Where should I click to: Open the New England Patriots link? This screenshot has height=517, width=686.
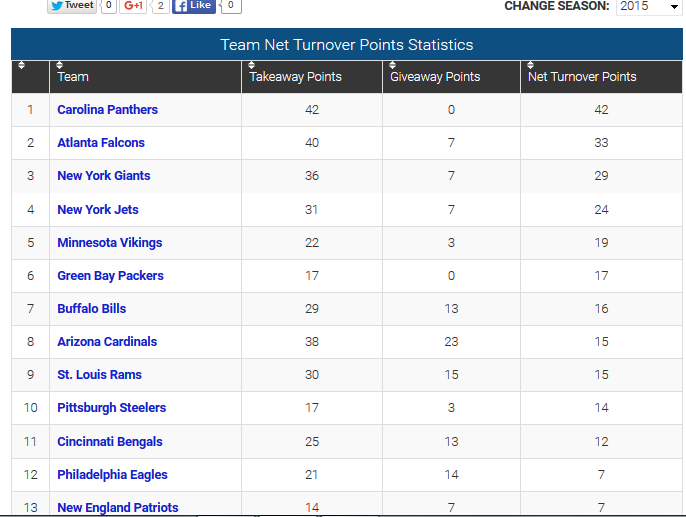coord(118,507)
